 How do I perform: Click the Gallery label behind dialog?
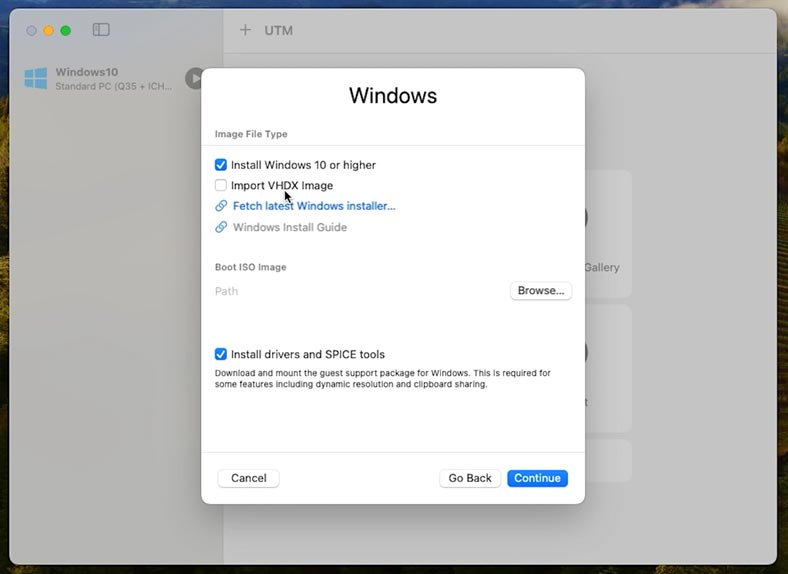(602, 267)
